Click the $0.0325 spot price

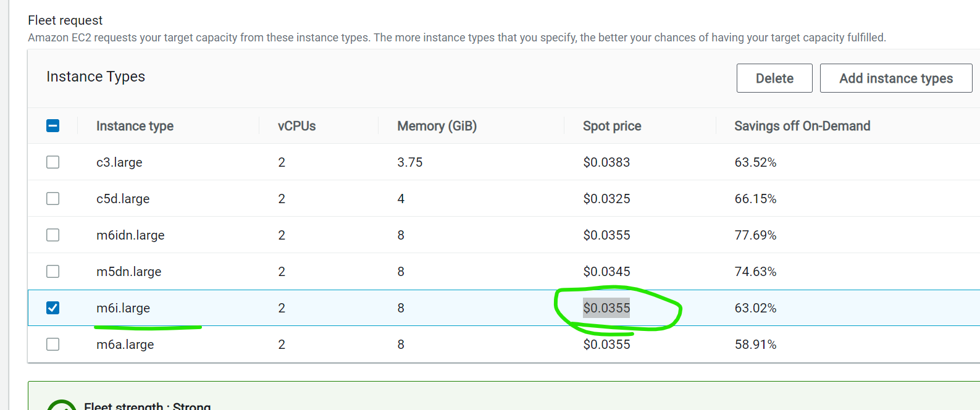[x=606, y=199]
